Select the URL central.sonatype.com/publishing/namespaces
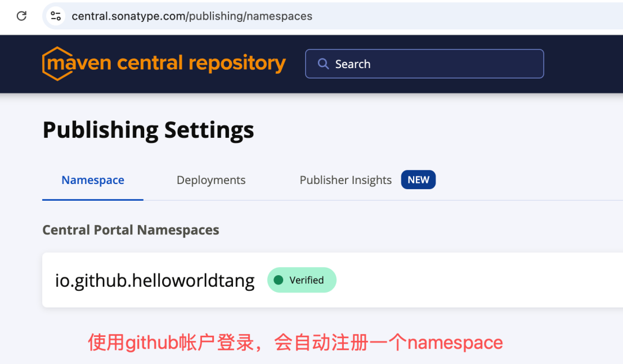The height and width of the screenshot is (364, 623). [x=192, y=16]
